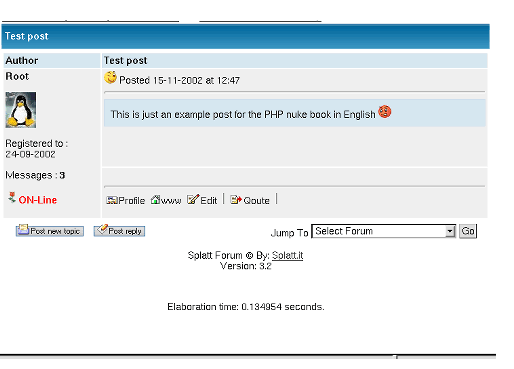Click the Root author name

(17, 76)
